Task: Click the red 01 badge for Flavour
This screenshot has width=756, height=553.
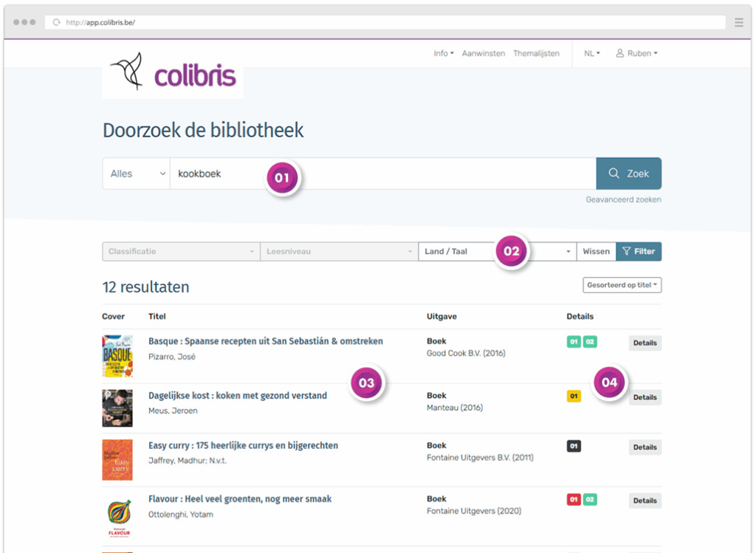Action: pyautogui.click(x=574, y=500)
